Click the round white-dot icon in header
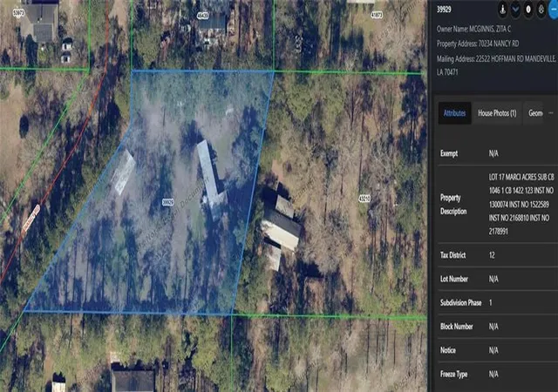This screenshot has height=392, width=558. (528, 10)
